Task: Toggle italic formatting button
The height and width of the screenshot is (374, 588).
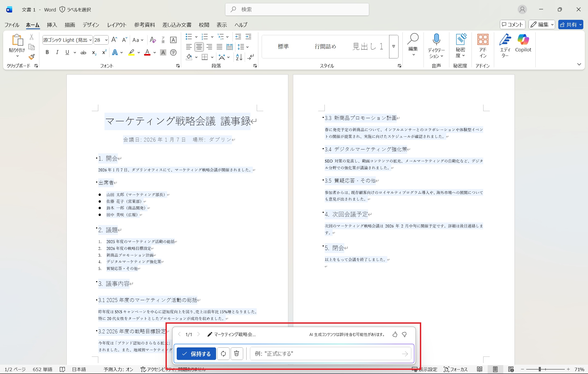Action: click(x=57, y=52)
